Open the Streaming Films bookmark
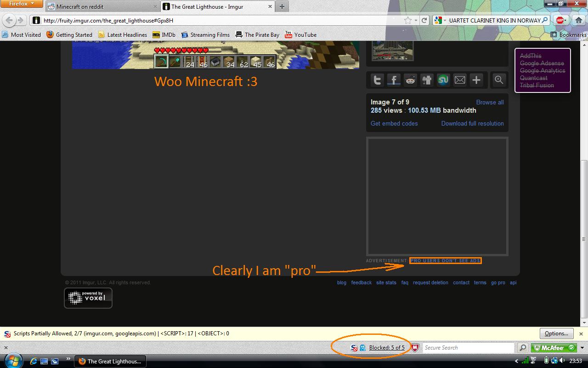 coord(205,34)
